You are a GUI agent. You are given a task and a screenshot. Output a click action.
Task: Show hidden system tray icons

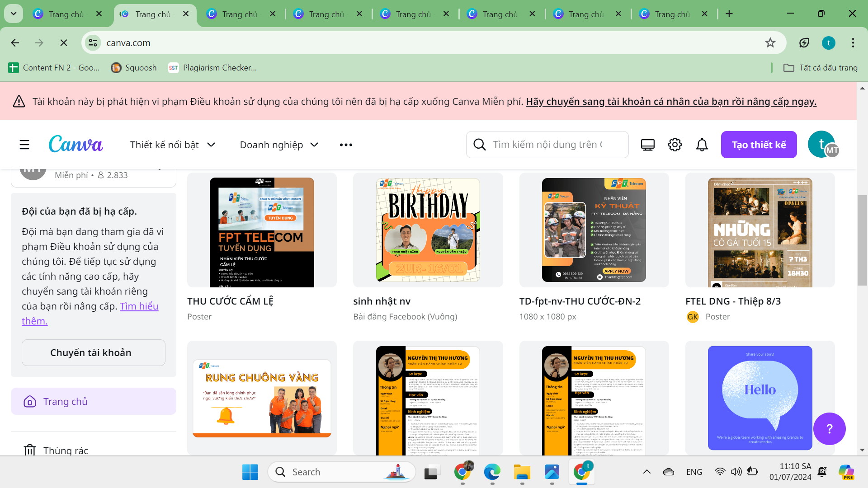pyautogui.click(x=647, y=472)
